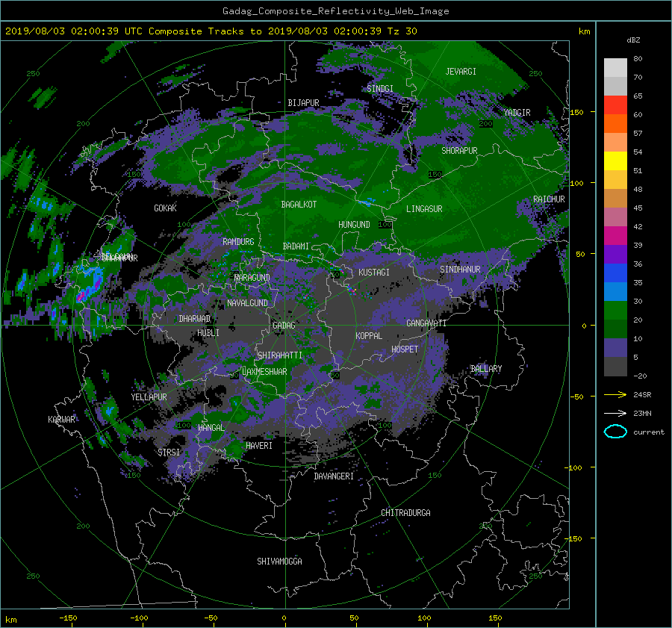Click the DHARWAD city label
The height and width of the screenshot is (628, 672).
[x=195, y=319]
